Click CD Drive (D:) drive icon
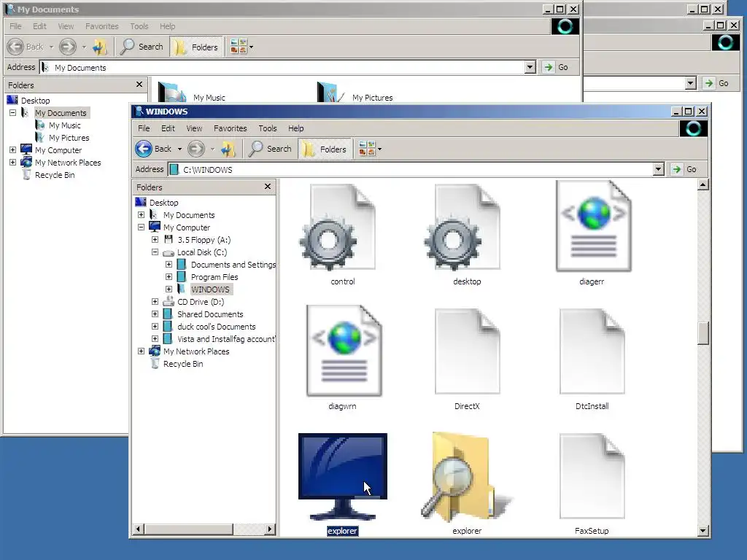Screen dimensions: 747x560 pos(169,301)
